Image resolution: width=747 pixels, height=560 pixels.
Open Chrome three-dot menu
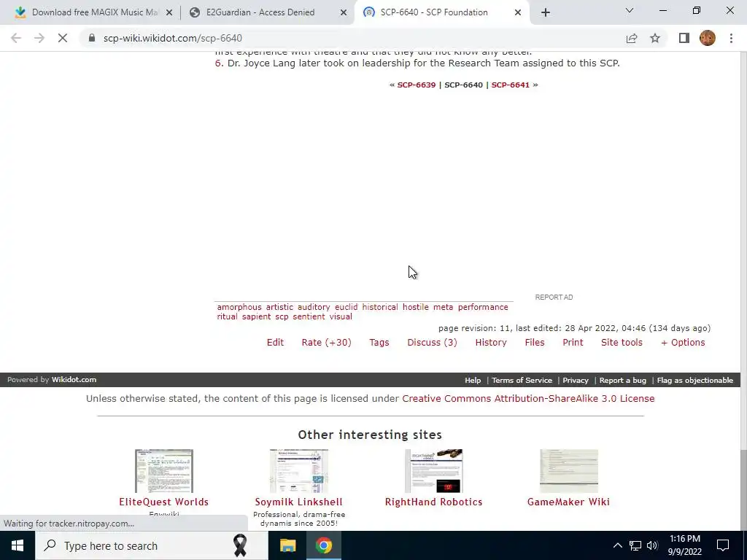coord(731,38)
